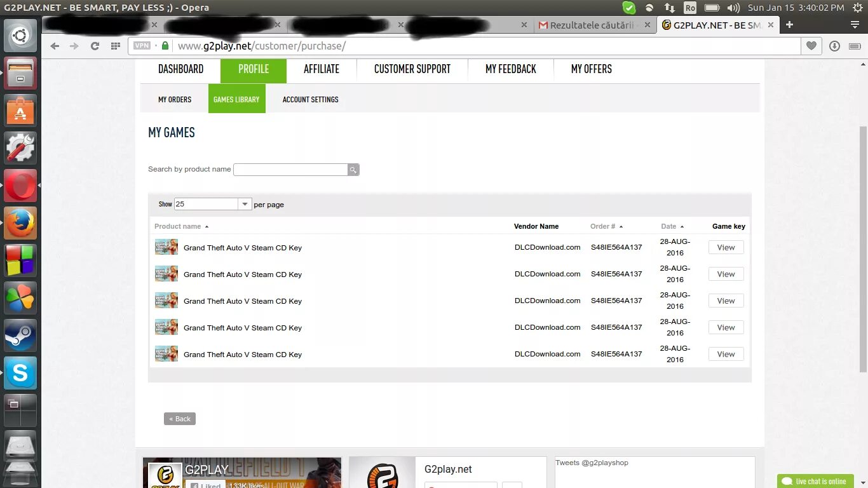Screen dimensions: 868x488
Task: Sort by Date column
Action: (x=672, y=226)
